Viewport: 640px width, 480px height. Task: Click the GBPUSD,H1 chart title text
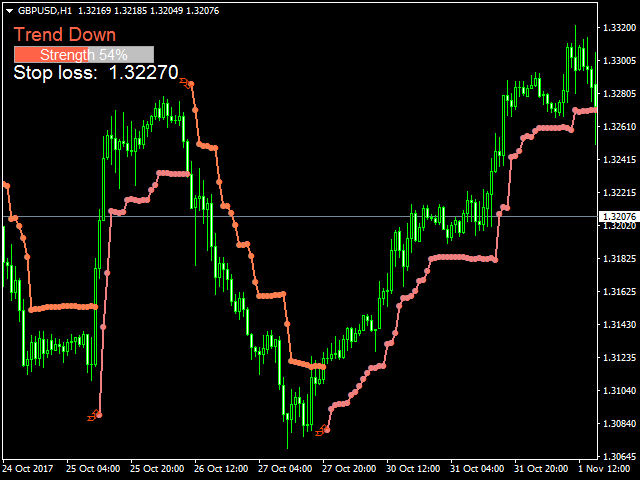click(x=45, y=11)
